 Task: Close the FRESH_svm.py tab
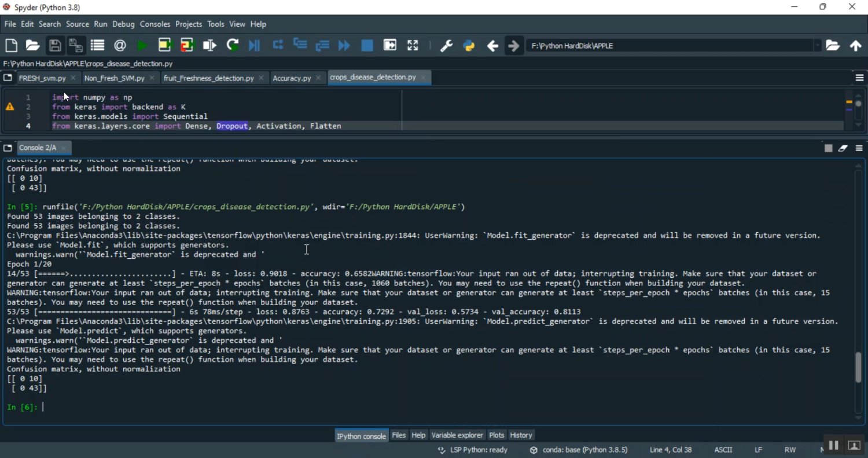(x=73, y=78)
